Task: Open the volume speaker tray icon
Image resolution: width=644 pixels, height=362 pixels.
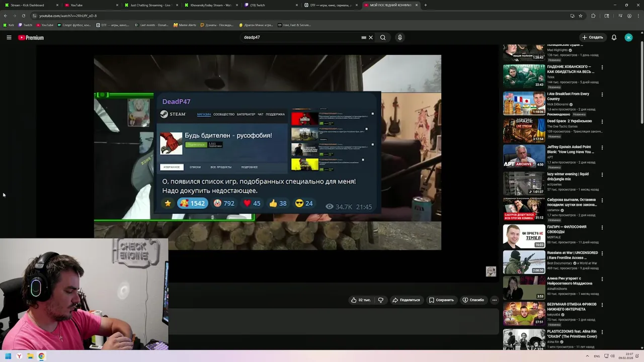Action: (x=612, y=356)
